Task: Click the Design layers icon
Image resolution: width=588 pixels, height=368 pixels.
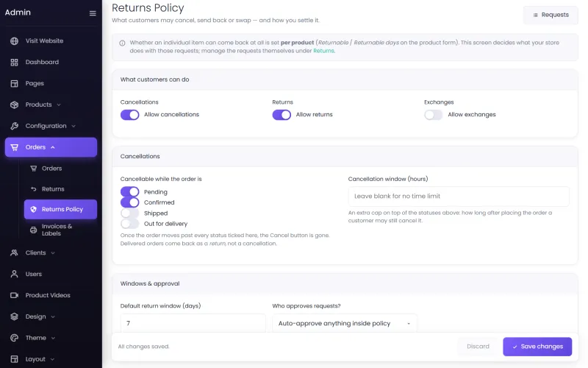Action: point(14,316)
